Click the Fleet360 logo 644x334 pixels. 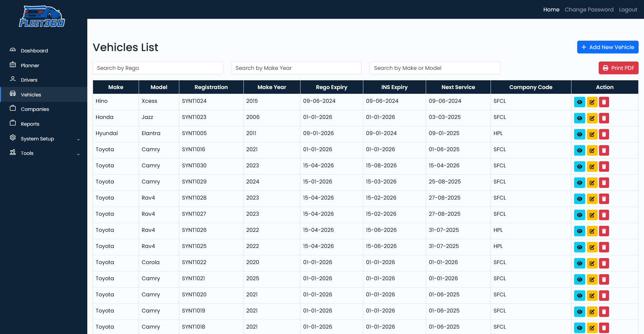point(42,16)
